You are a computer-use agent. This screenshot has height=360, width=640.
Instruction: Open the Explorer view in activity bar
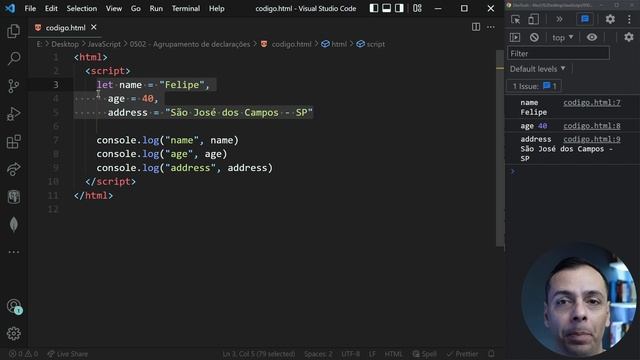[x=13, y=31]
